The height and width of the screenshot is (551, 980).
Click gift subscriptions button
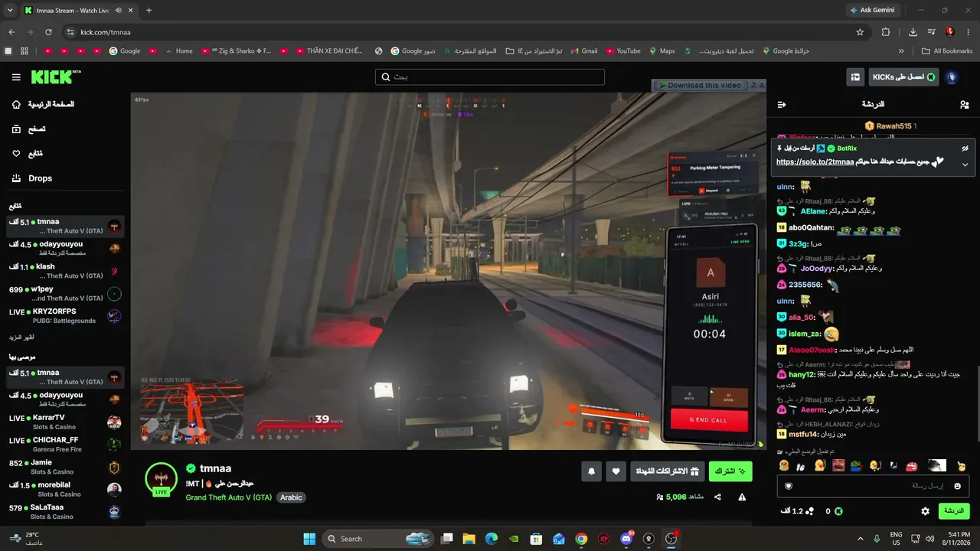click(x=667, y=471)
